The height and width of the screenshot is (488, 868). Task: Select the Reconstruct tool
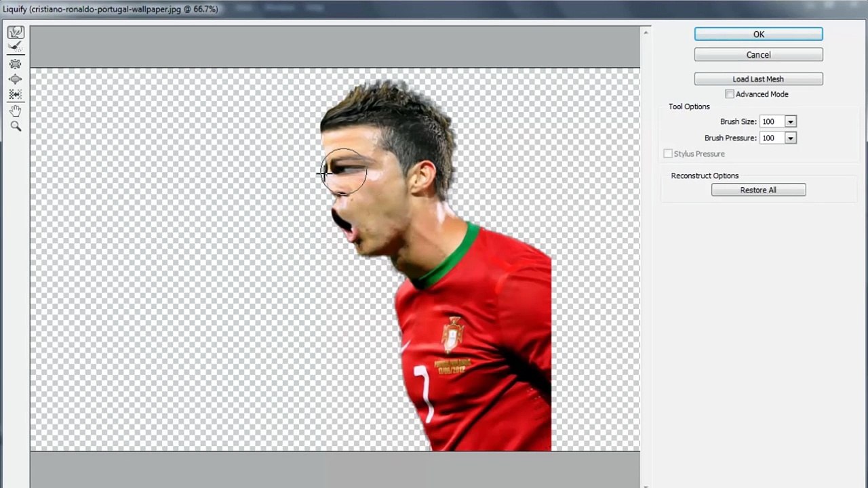tap(16, 47)
